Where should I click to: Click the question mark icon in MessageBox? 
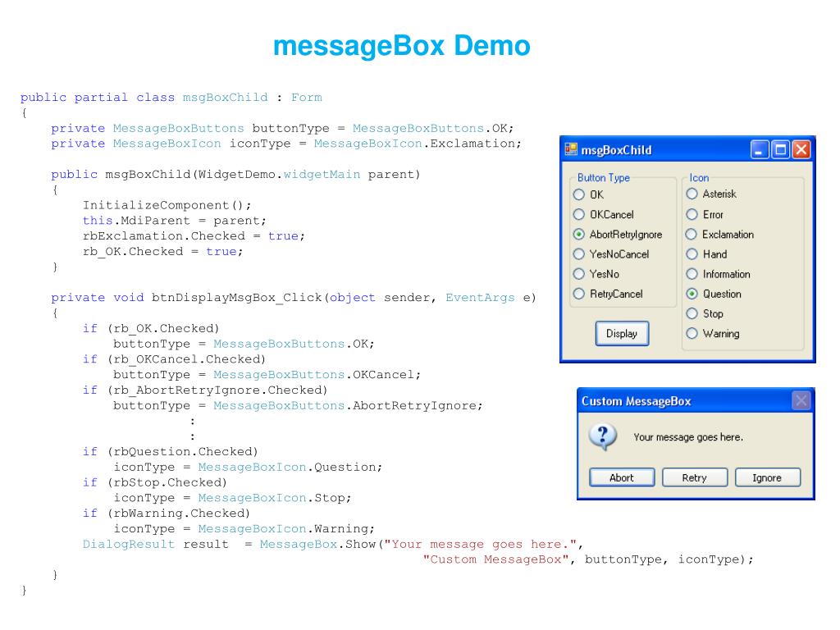(603, 436)
